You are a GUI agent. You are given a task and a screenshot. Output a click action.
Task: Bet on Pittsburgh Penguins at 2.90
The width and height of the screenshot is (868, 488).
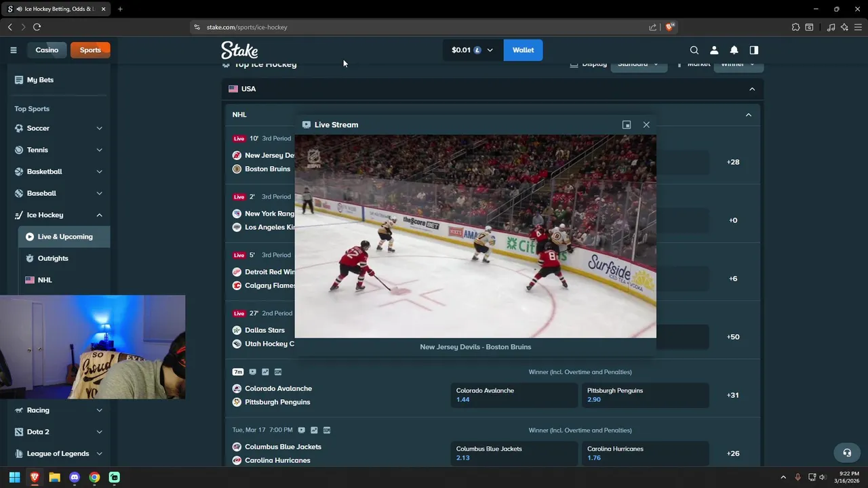[645, 395]
